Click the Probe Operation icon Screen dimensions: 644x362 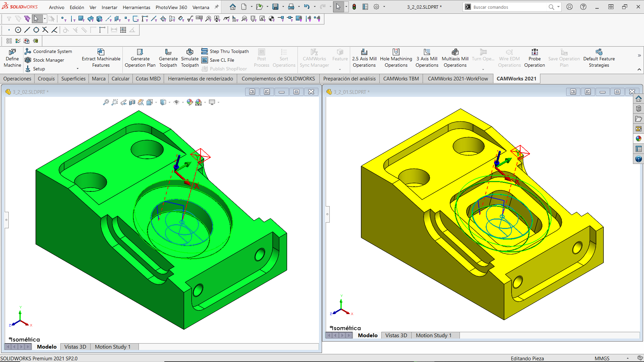[x=535, y=52]
